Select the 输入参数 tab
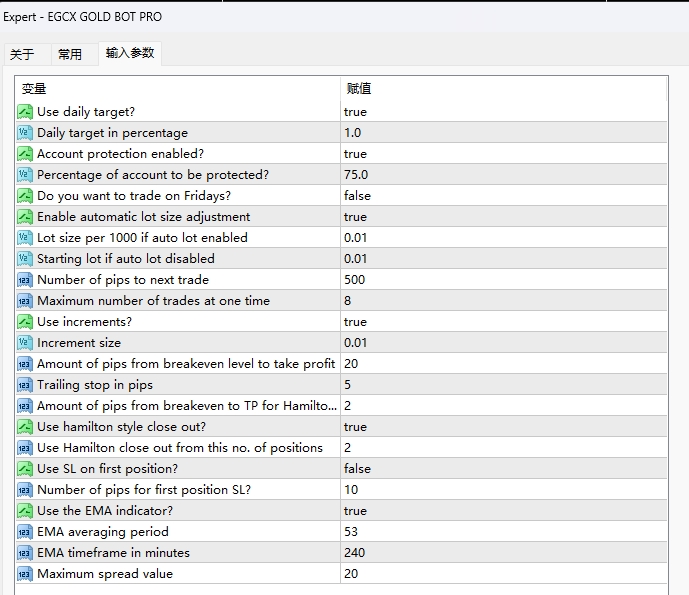The height and width of the screenshot is (595, 689). 130,53
